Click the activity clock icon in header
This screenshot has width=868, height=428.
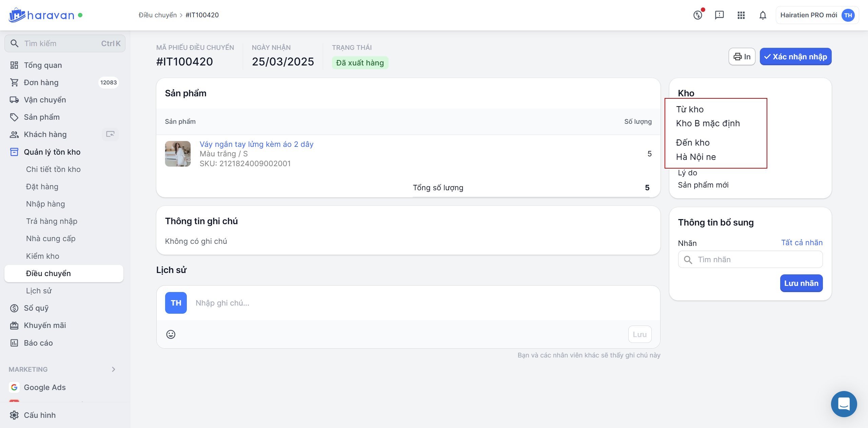[698, 15]
